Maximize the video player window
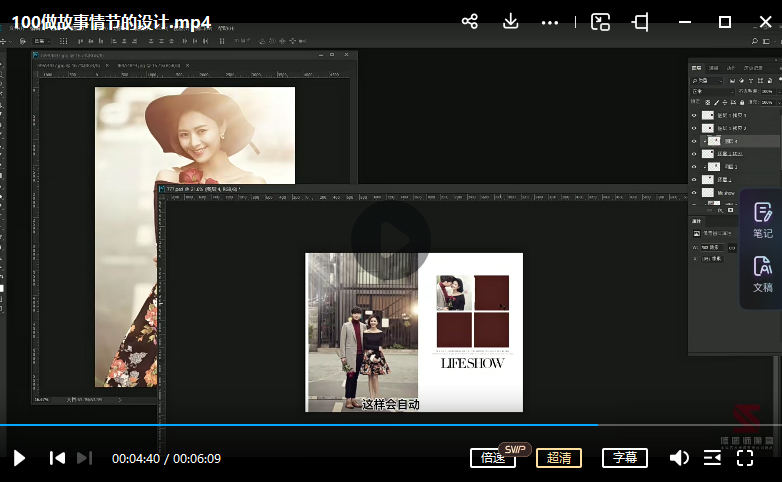Viewport: 782px width, 482px height. [x=725, y=21]
